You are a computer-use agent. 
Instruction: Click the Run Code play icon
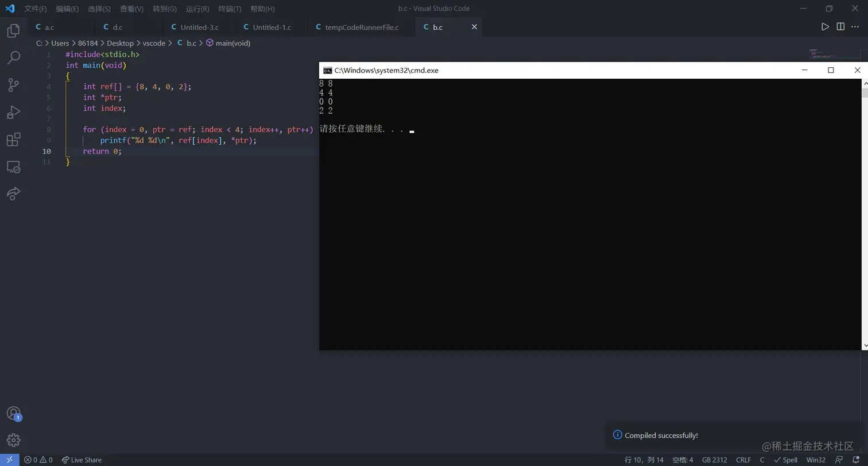(x=825, y=27)
